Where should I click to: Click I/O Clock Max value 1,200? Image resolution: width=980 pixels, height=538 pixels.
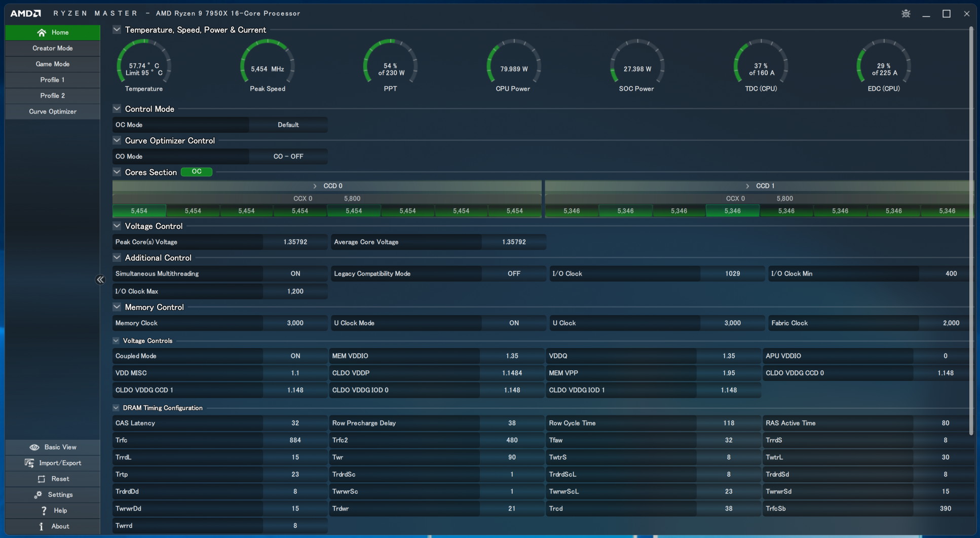(x=295, y=291)
